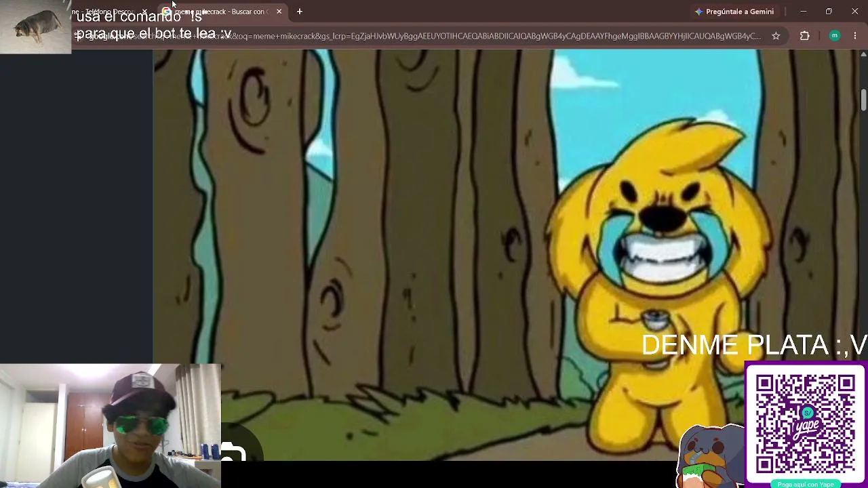The image size is (868, 488).
Task: Open a new browser tab
Action: click(299, 12)
